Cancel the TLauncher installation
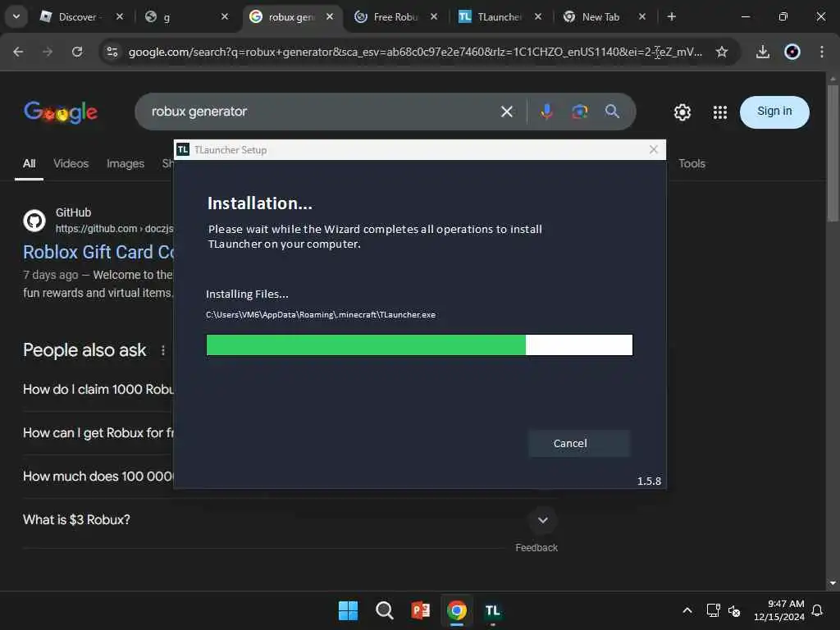The image size is (840, 630). 579,444
